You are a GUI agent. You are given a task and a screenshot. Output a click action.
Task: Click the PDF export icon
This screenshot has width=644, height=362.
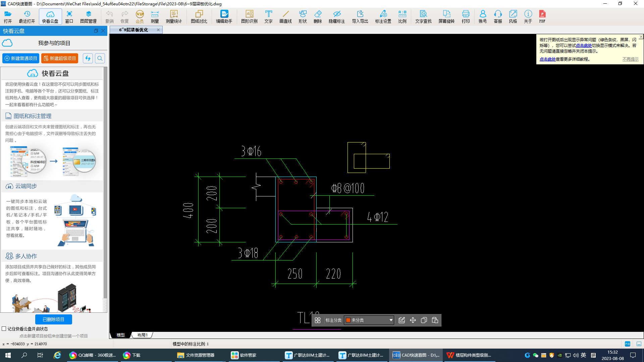coord(542,16)
